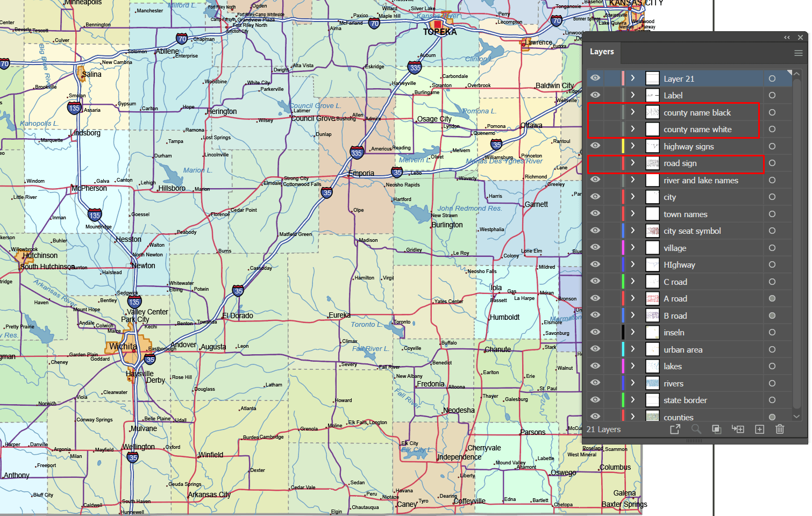812x516 pixels.
Task: Show the 'county name black' layer visibility
Action: (595, 112)
